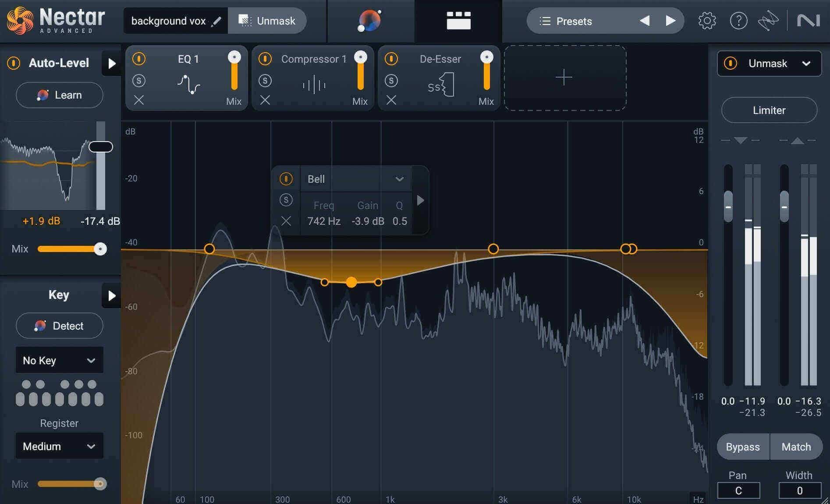
Task: Click the track name background vox
Action: (x=168, y=21)
